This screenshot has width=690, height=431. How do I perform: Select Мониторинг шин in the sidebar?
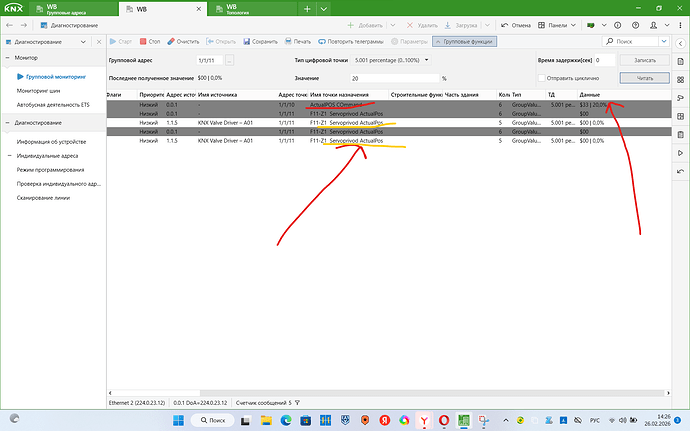[x=38, y=91]
